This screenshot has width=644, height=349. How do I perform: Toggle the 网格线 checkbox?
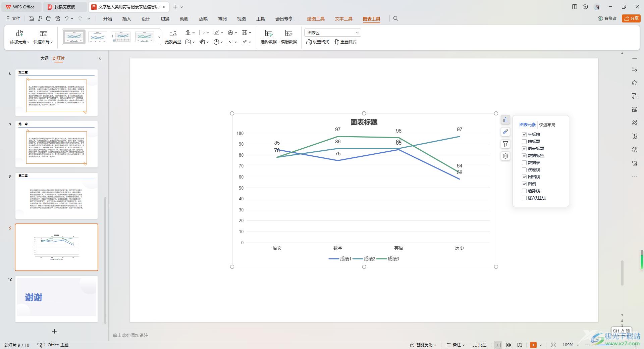[524, 177]
